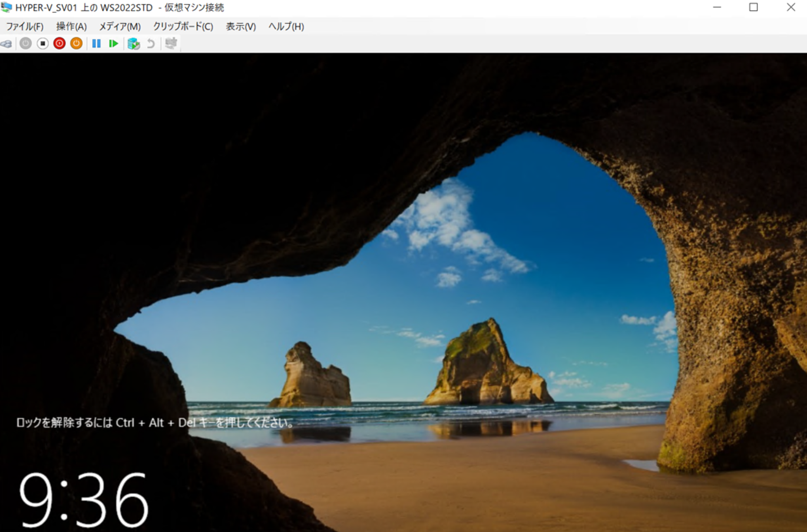Pause the virtual machine
Viewport: 807px width, 532px height.
[96, 43]
